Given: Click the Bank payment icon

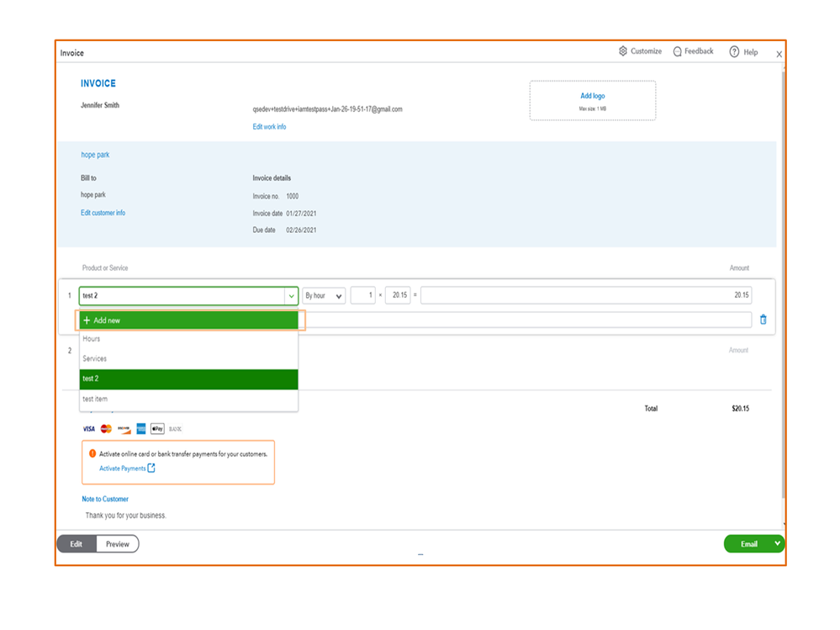Looking at the screenshot, I should tap(175, 429).
